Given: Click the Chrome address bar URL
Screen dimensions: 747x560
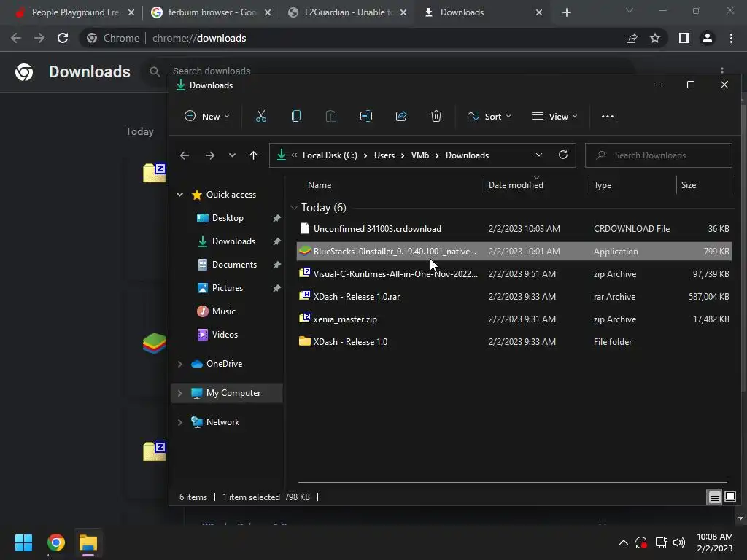Looking at the screenshot, I should coord(199,38).
